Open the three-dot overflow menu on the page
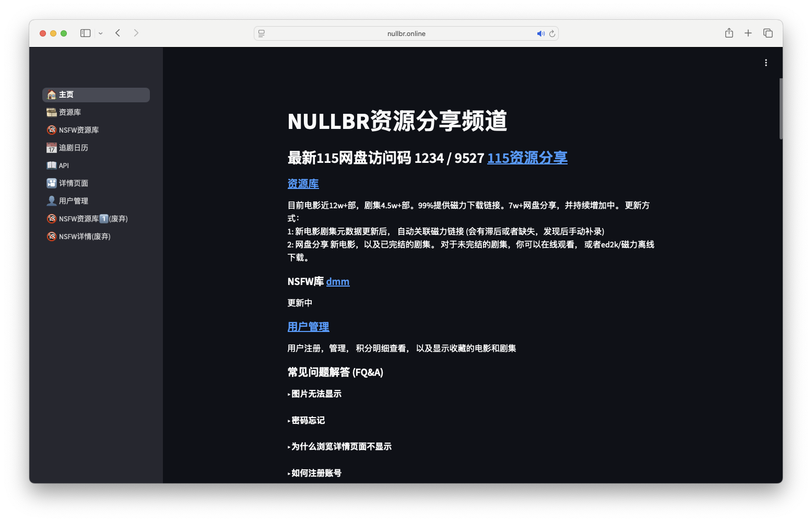812x522 pixels. point(766,62)
